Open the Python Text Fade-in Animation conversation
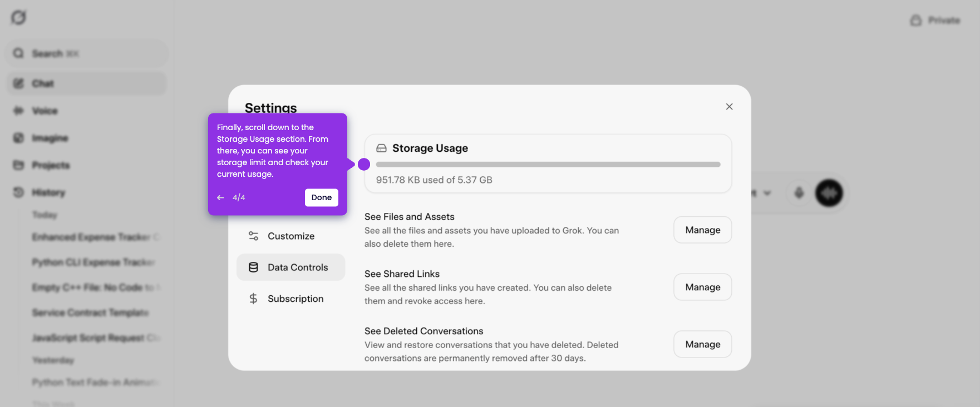The height and width of the screenshot is (407, 980). tap(96, 382)
